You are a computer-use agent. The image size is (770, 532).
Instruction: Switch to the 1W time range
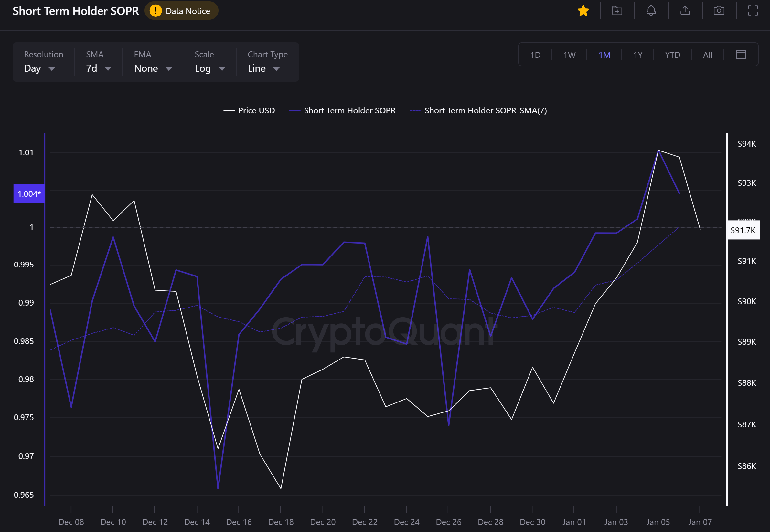[569, 55]
